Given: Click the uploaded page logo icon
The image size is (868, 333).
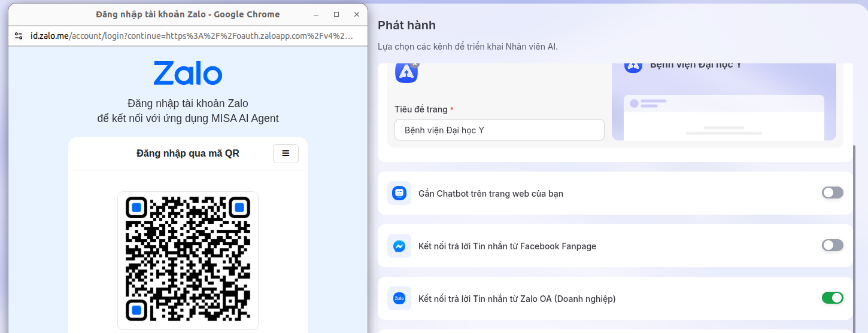Looking at the screenshot, I should click(406, 74).
